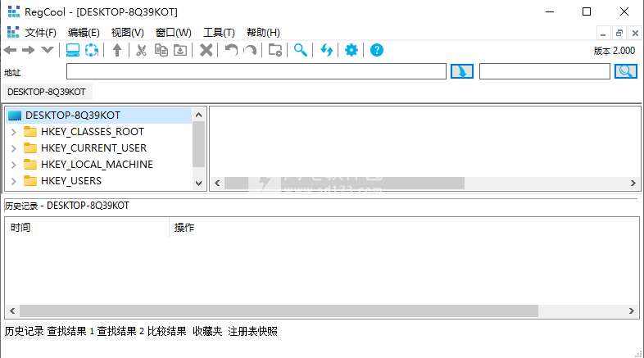
Task: Click the blue refresh arrows icon
Action: [326, 50]
